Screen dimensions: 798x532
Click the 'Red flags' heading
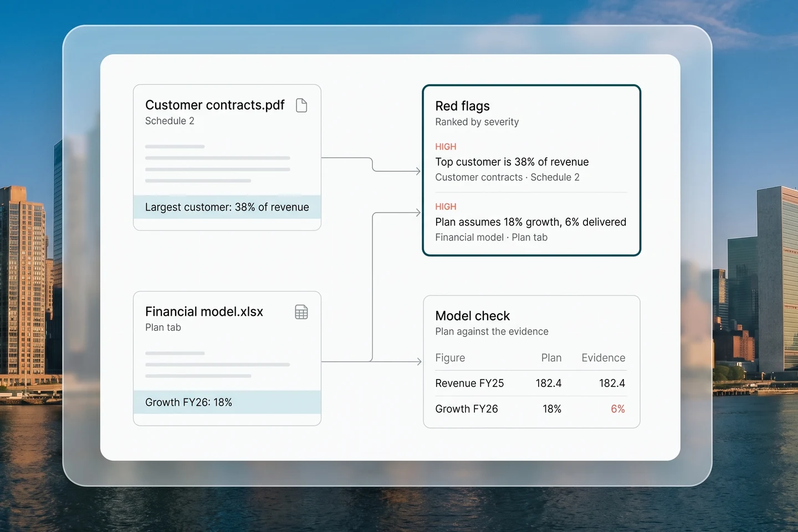tap(463, 106)
